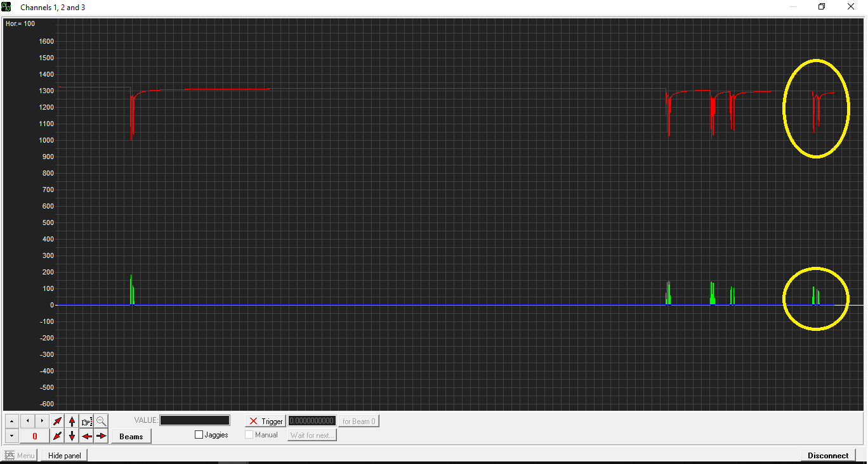Click the red diagonal up-right arrow icon

coord(58,421)
